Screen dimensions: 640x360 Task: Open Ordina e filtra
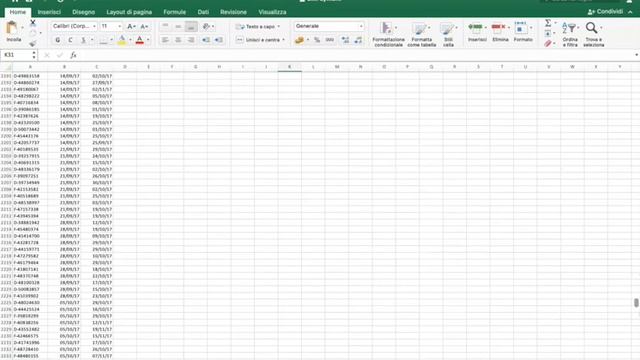coord(570,34)
